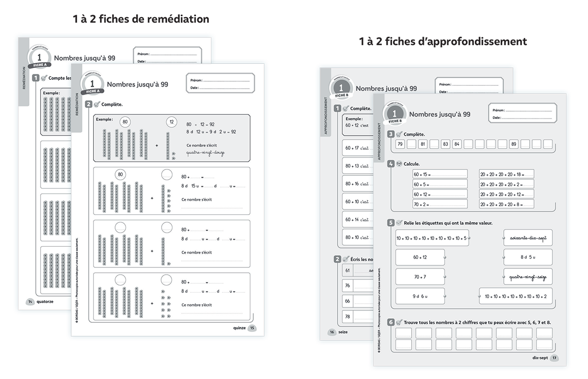Click the label "8 d 5 u"
This screenshot has width=588, height=379.
click(528, 258)
